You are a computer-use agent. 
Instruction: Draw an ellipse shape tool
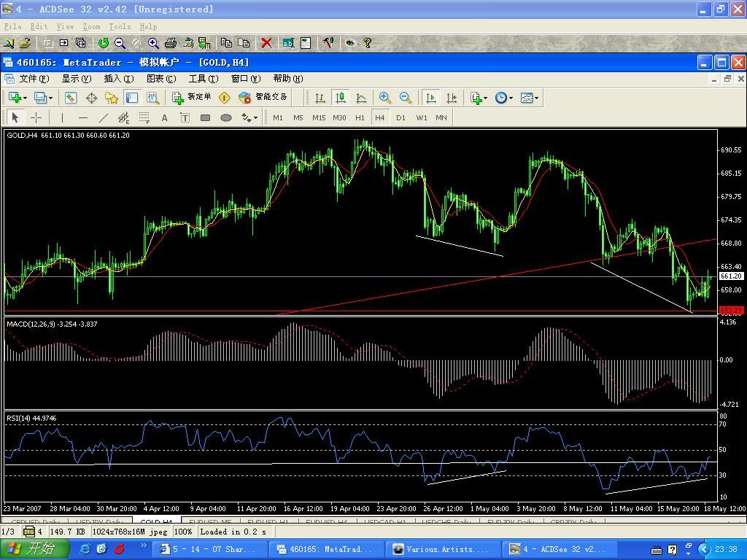(226, 117)
